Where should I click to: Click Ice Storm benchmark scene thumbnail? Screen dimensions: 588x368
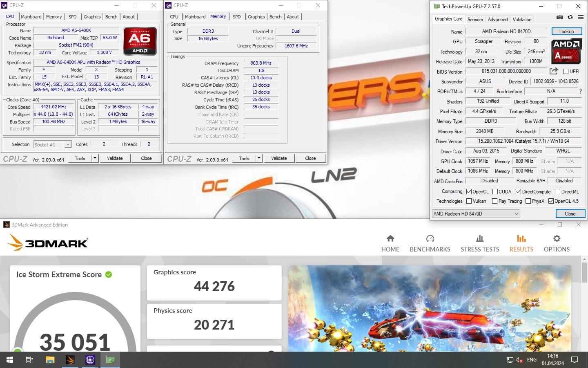click(x=430, y=308)
